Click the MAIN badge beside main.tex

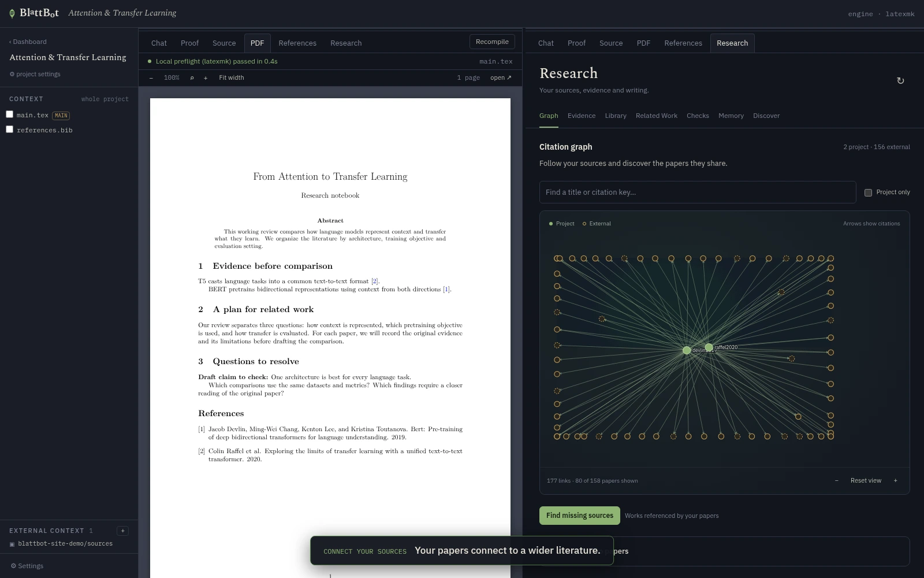click(x=61, y=116)
